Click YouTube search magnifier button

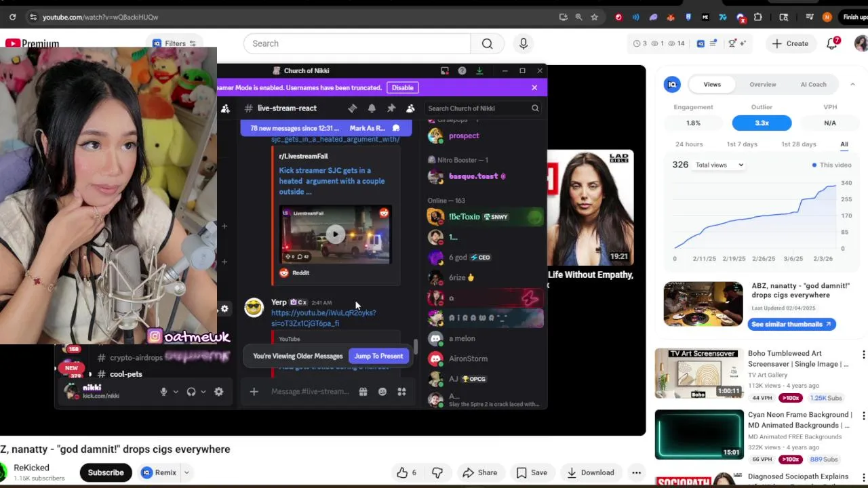(487, 43)
